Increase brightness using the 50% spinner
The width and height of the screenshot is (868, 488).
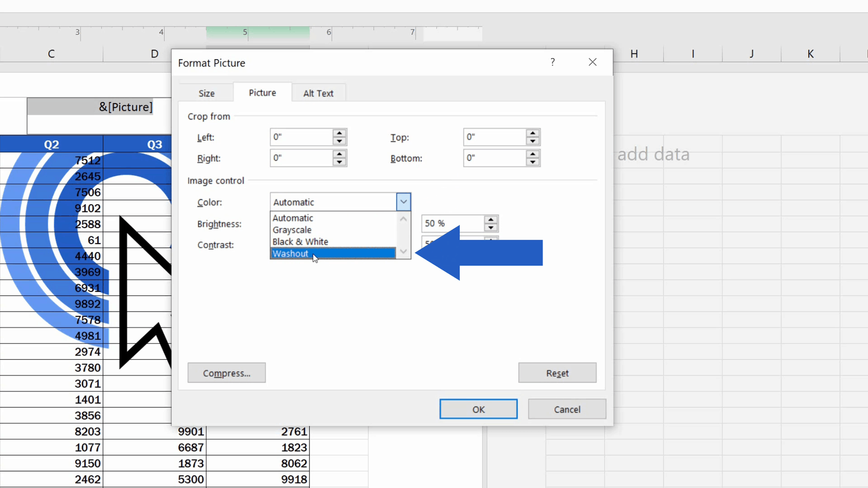point(490,220)
